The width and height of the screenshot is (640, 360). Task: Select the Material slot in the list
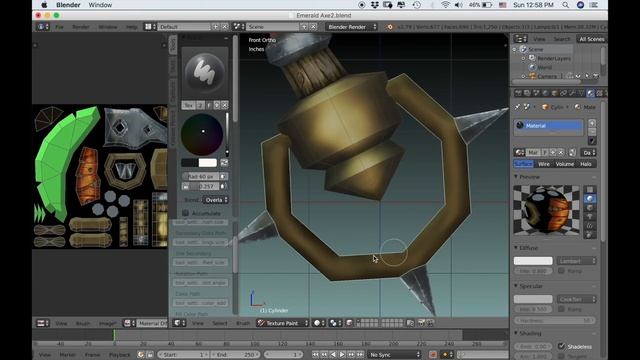coord(549,126)
